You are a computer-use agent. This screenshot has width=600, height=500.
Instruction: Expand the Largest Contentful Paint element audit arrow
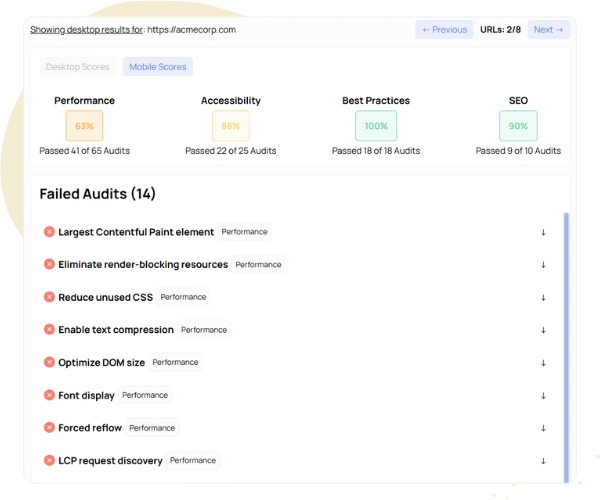coord(543,232)
